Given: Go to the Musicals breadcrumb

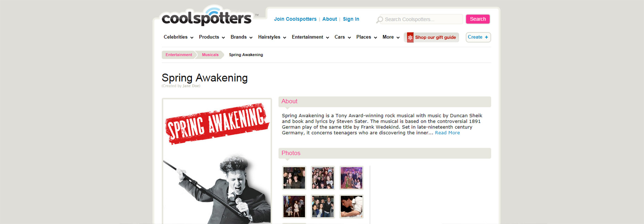Looking at the screenshot, I should click(210, 55).
